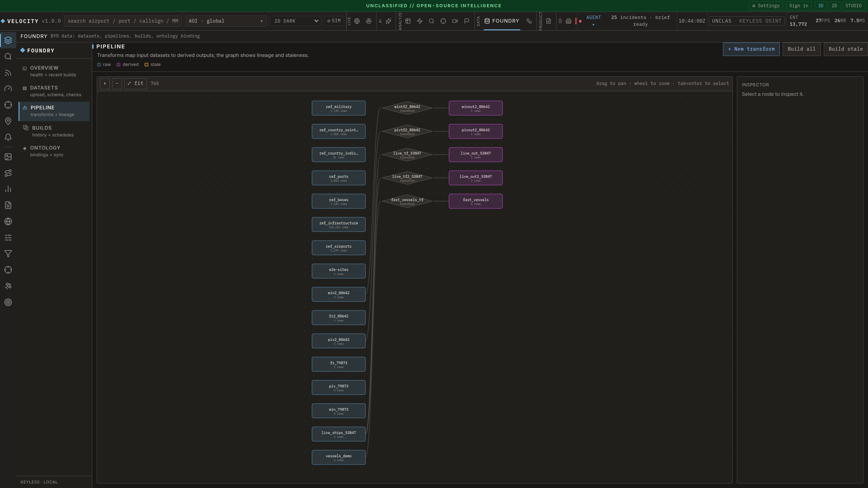This screenshot has width=868, height=488.
Task: Open the concentric target icon in sidebar
Action: tap(8, 302)
